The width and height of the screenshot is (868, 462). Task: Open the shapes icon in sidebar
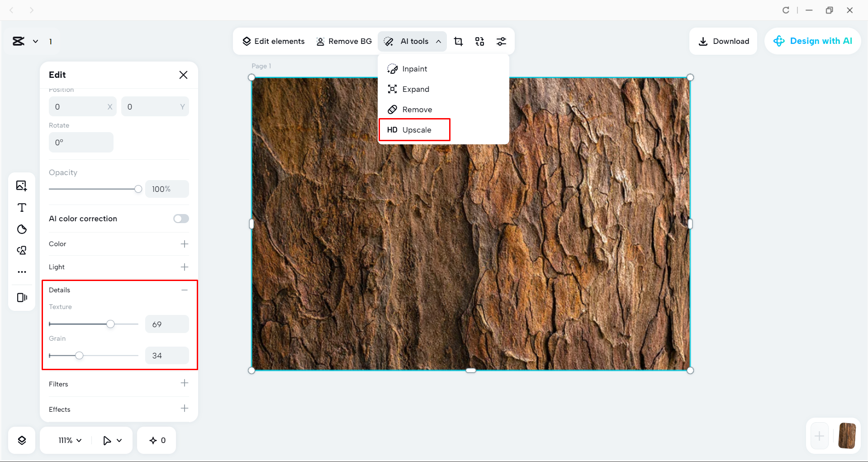[x=22, y=250]
